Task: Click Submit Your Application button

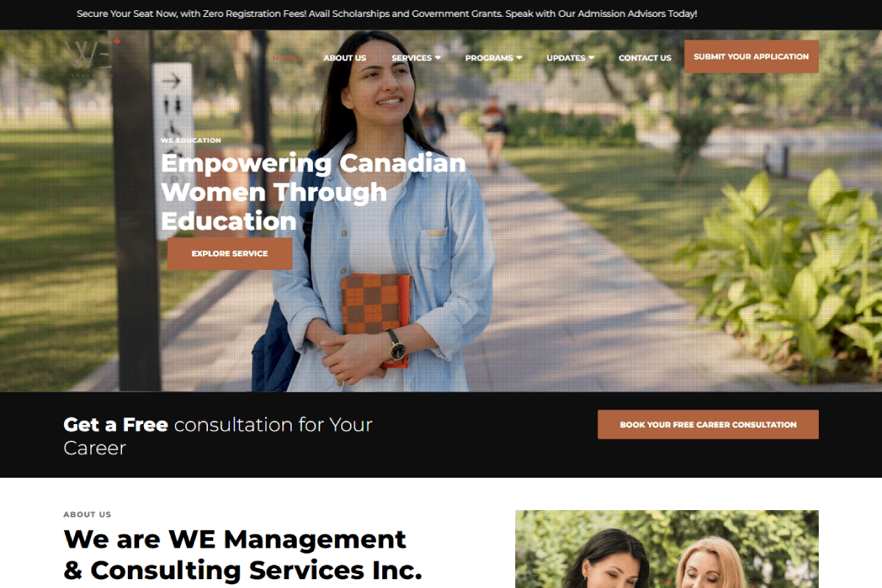Action: (751, 57)
